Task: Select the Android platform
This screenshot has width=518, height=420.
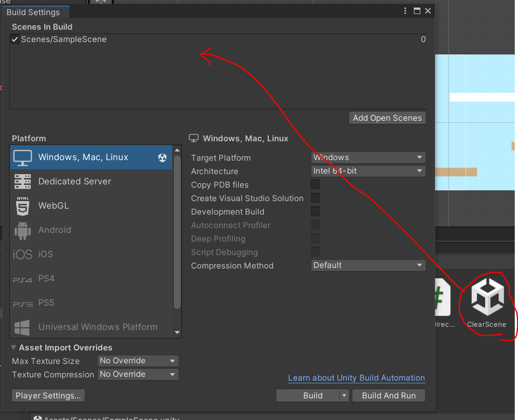Action: (91, 230)
